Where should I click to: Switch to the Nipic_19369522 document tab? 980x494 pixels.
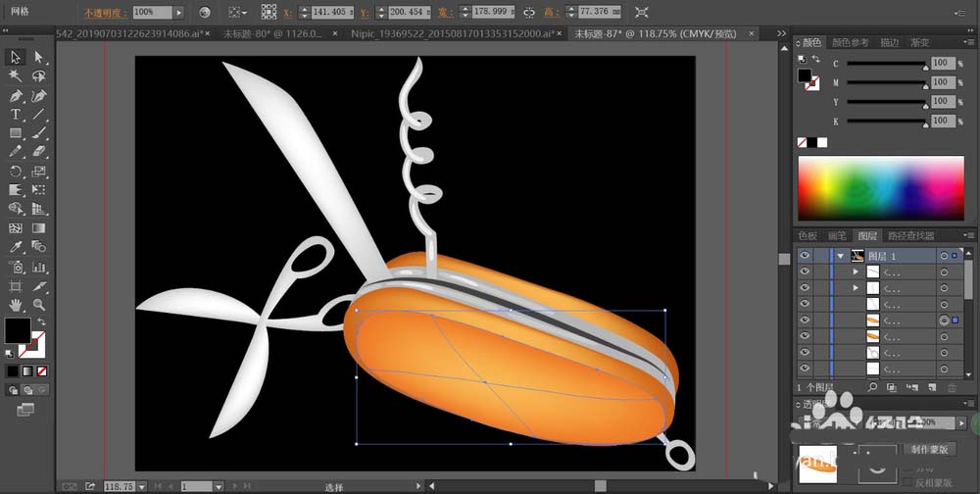455,33
